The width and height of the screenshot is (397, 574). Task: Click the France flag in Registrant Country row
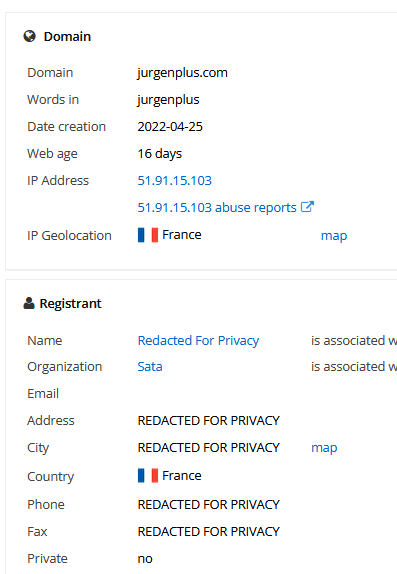(148, 476)
